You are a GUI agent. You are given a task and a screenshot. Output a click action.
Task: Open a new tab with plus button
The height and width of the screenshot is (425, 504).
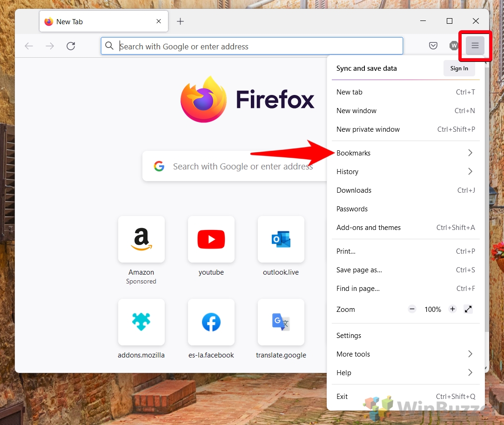(x=180, y=21)
